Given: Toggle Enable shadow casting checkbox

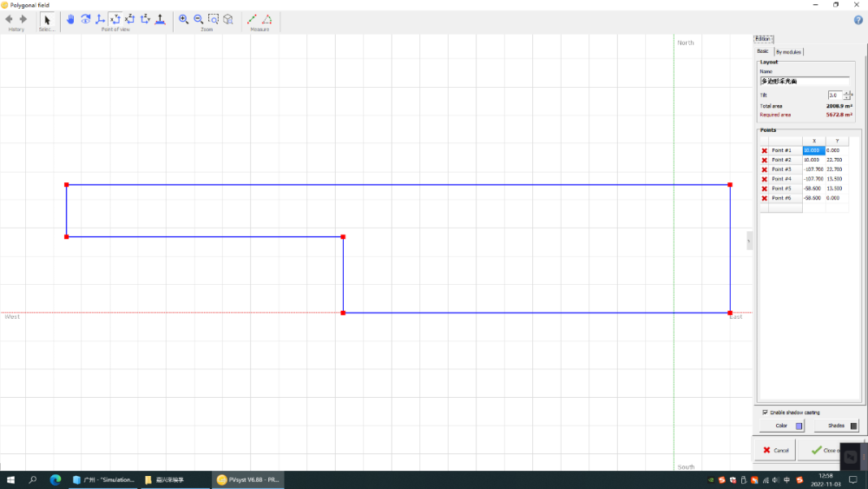Looking at the screenshot, I should (x=765, y=412).
